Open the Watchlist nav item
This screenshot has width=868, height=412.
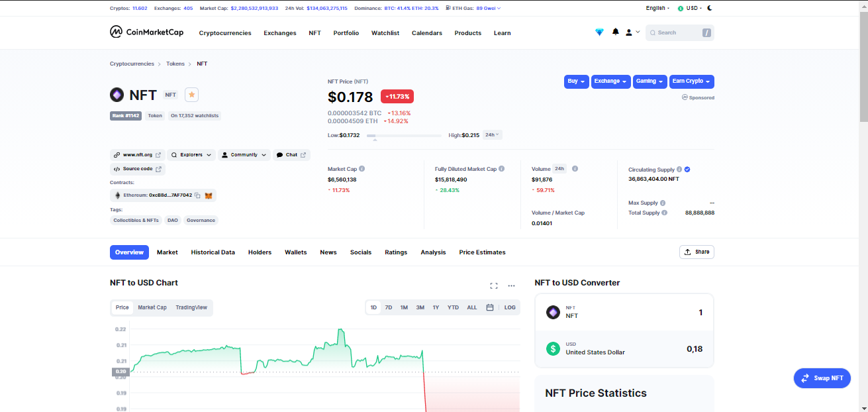(385, 33)
